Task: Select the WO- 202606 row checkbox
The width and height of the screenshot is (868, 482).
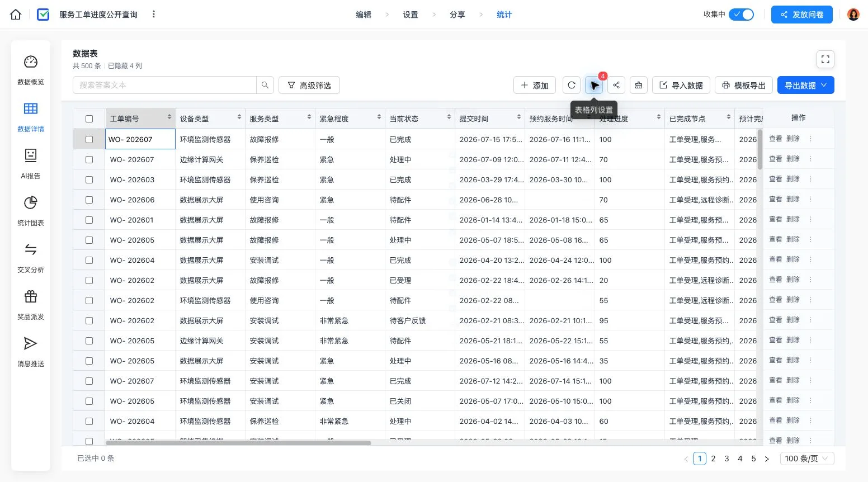Action: [89, 200]
